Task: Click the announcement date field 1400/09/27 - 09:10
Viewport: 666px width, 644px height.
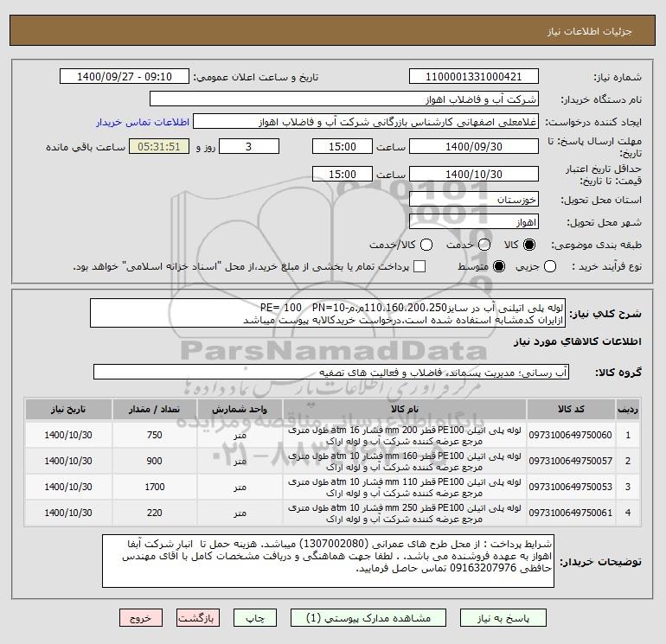Action: point(125,77)
